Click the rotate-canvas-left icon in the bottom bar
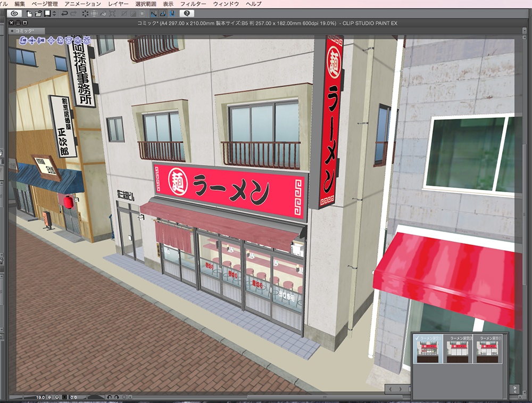The height and width of the screenshot is (403, 532). tap(109, 397)
